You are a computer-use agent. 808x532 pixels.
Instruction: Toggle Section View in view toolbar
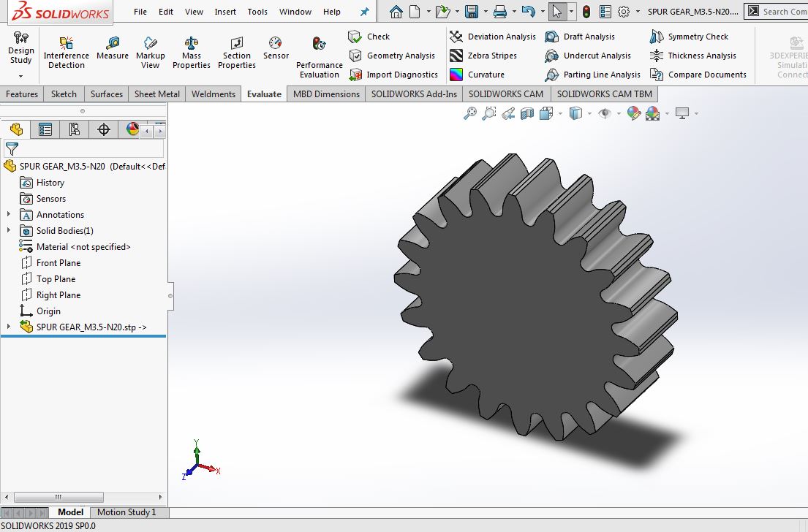pyautogui.click(x=526, y=113)
